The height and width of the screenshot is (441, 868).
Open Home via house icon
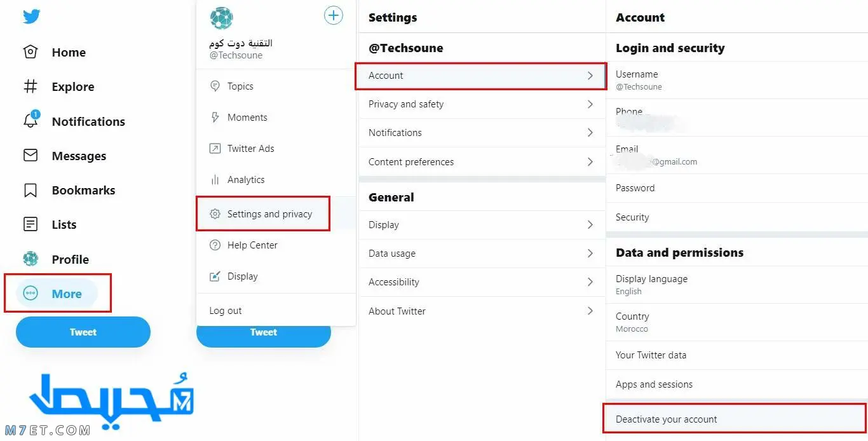(x=30, y=52)
